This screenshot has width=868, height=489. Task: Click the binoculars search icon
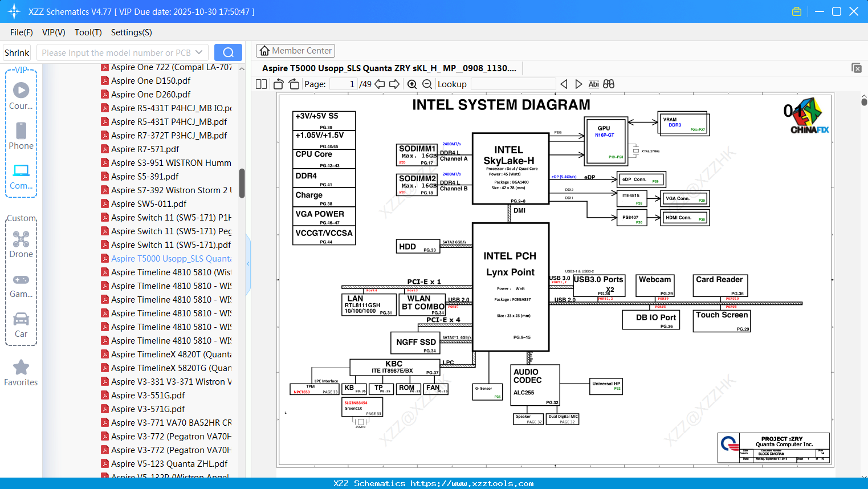point(609,84)
